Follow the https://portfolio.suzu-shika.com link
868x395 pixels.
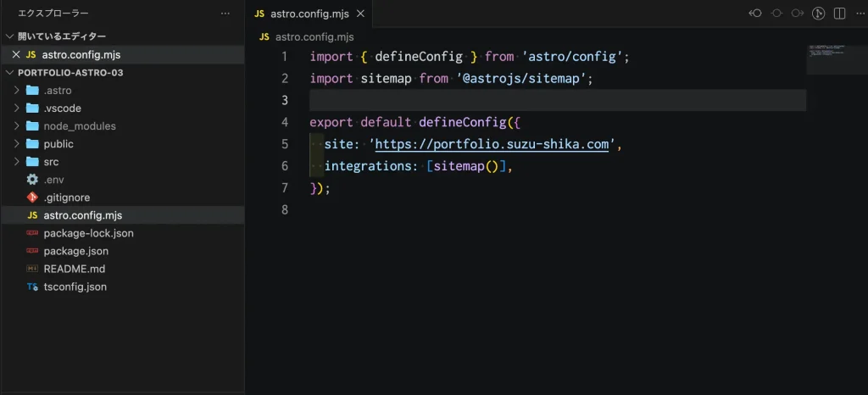click(492, 144)
